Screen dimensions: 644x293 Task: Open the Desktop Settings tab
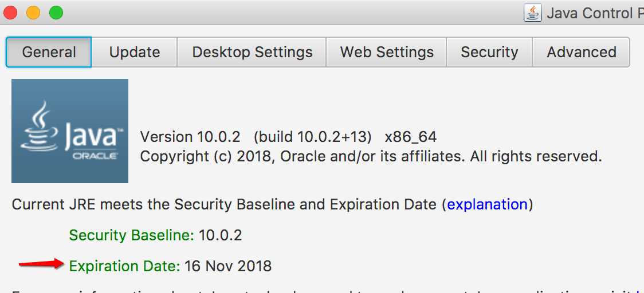point(252,52)
